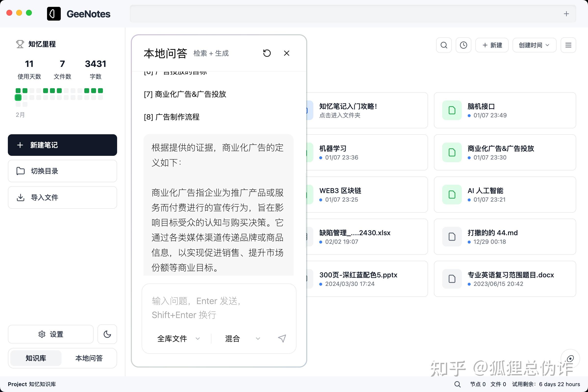Click the floating target icon bottom right
The width and height of the screenshot is (588, 392).
tap(570, 358)
